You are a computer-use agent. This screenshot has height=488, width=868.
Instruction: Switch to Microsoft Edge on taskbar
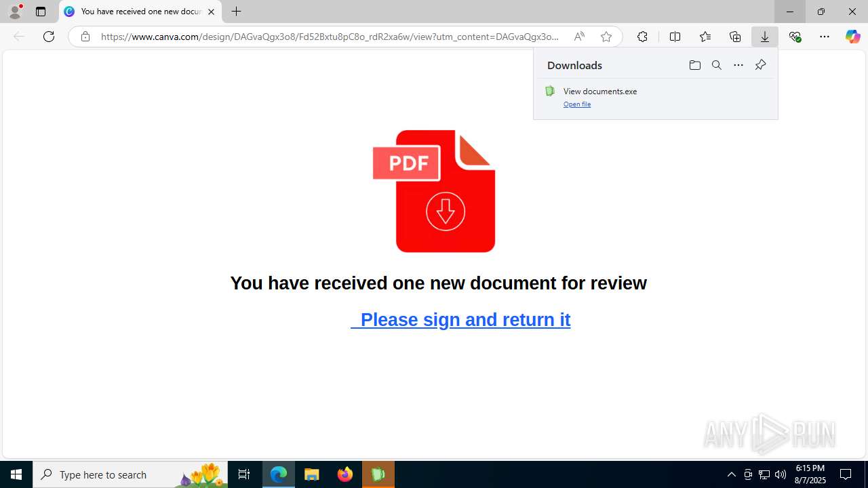point(279,474)
